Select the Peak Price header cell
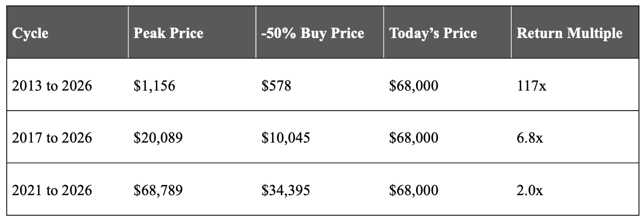Image resolution: width=644 pixels, height=222 pixels. coord(192,32)
